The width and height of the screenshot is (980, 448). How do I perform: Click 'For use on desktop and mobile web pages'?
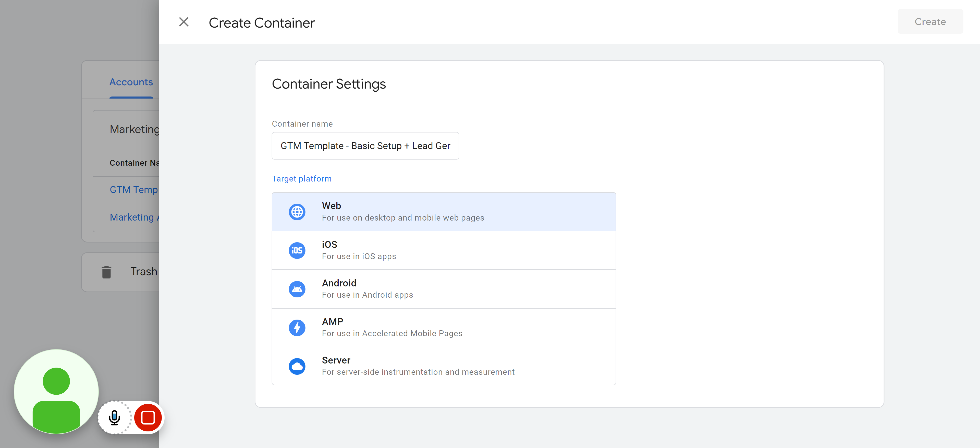(403, 218)
